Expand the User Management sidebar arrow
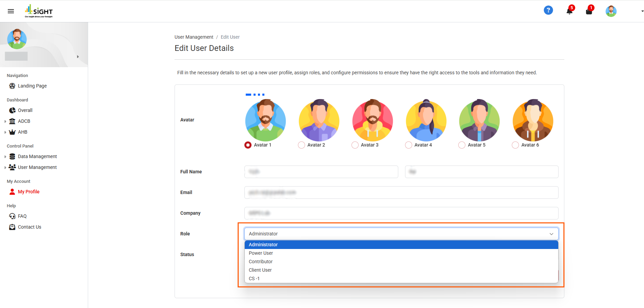Image resolution: width=644 pixels, height=308 pixels. (x=5, y=168)
